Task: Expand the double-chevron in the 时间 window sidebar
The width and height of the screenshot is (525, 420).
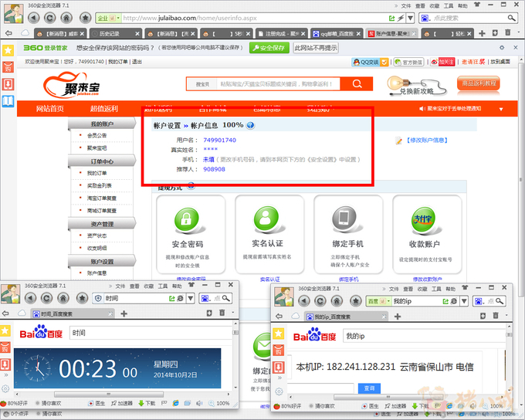Action: [x=5, y=375]
